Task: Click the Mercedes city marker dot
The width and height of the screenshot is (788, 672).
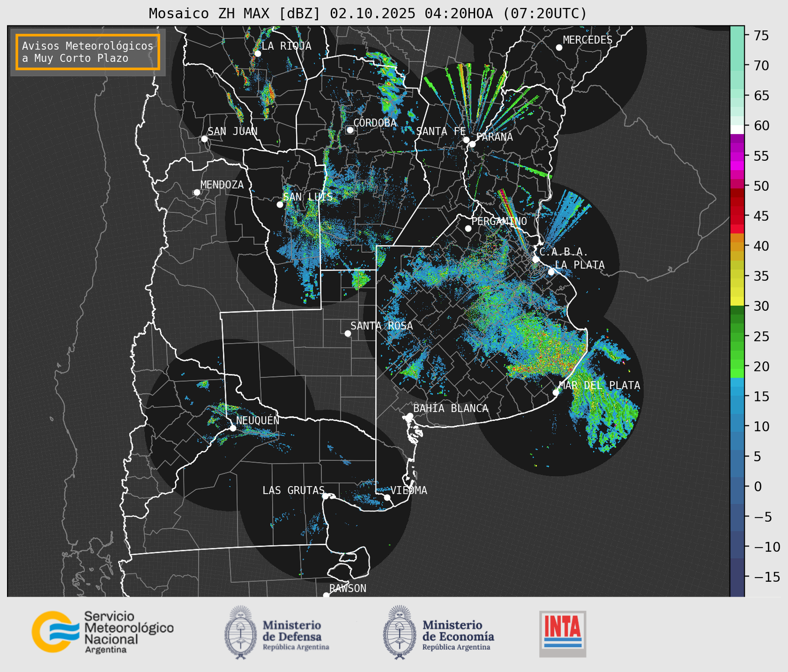Action: 559,48
